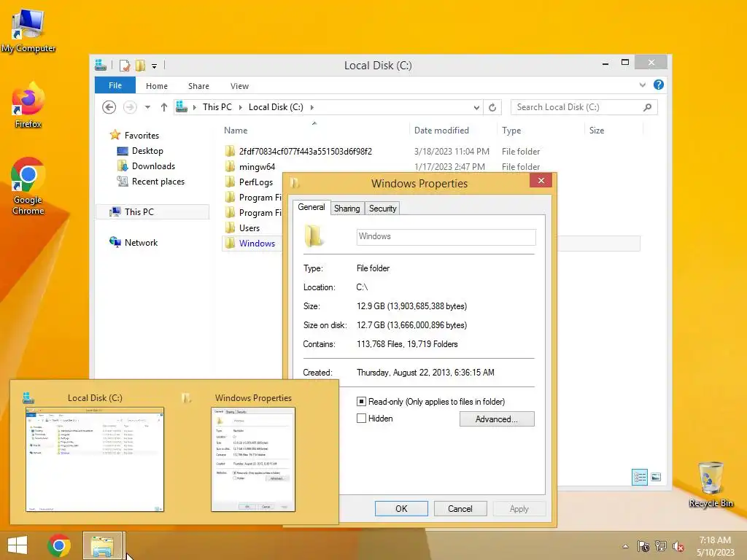Screen dimensions: 747x560
Task: Sort by Name column header
Action: pyautogui.click(x=314, y=130)
